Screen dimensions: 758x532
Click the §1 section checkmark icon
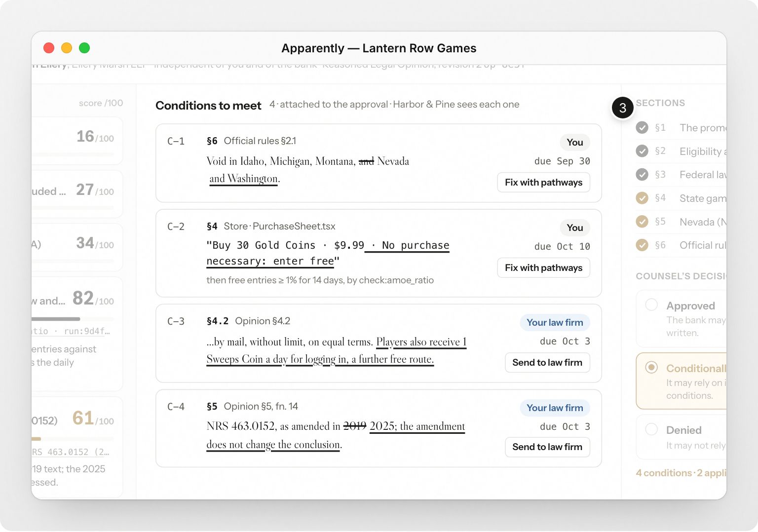(642, 128)
